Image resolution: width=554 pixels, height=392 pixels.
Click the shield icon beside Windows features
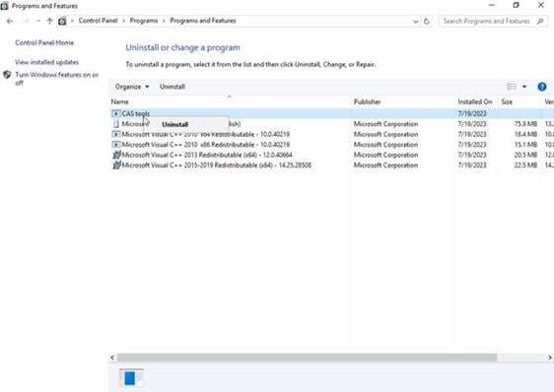(x=7, y=75)
